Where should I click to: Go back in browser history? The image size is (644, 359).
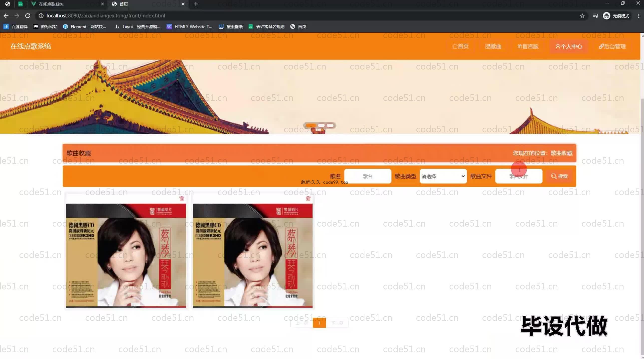click(6, 16)
